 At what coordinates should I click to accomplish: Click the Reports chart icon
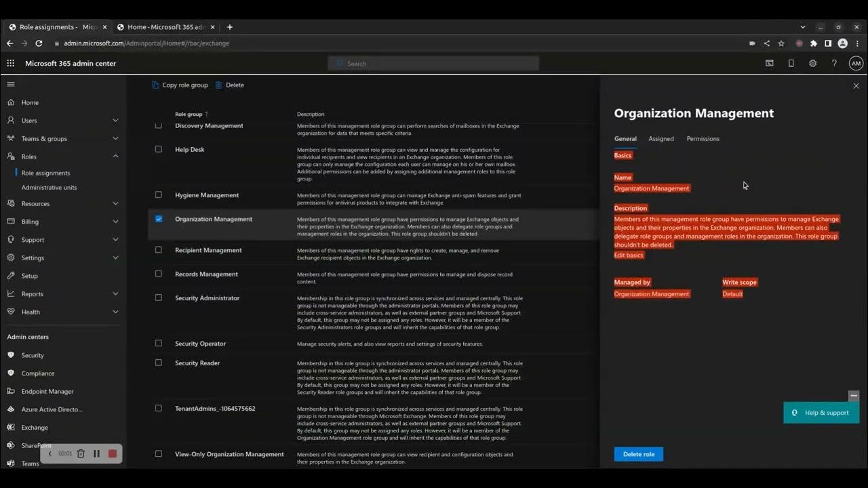[x=11, y=293]
